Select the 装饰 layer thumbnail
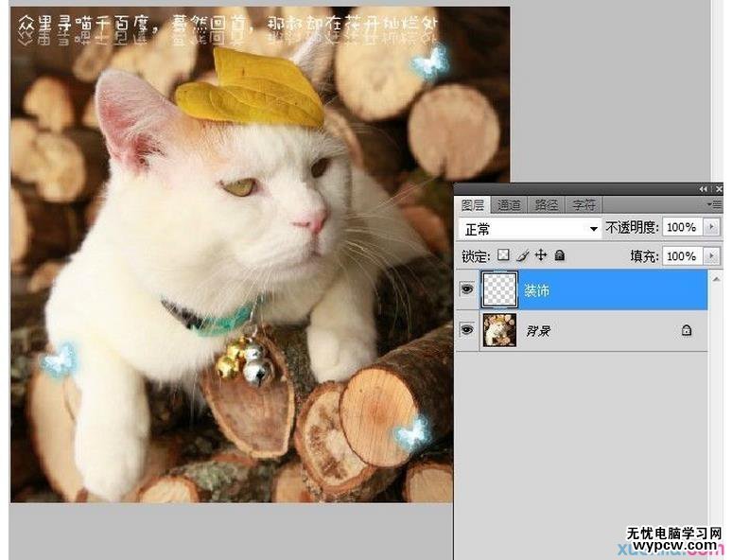Viewport: 732px width, 560px height. click(x=499, y=289)
